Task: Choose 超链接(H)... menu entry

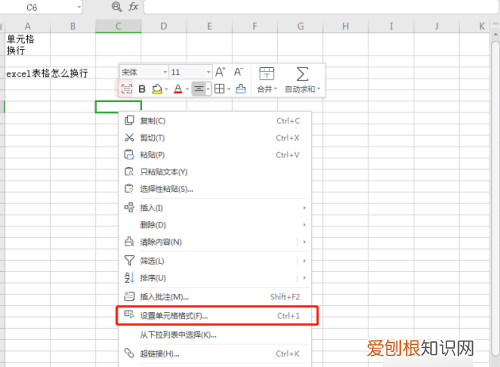Action: [x=215, y=354]
